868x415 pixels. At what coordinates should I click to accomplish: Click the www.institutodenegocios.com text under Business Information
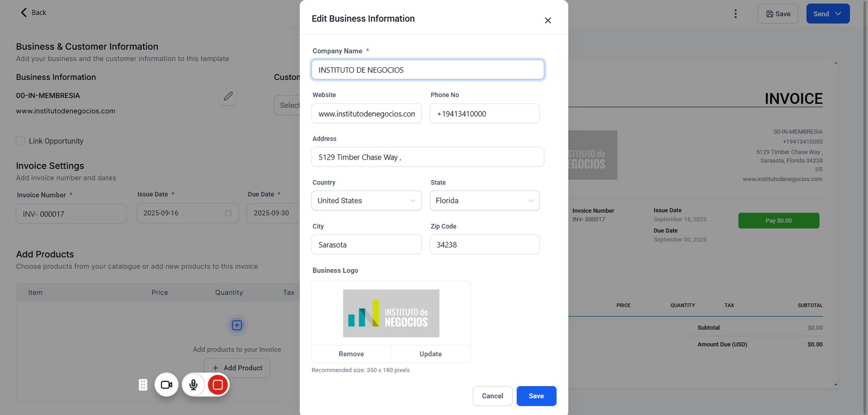point(66,111)
